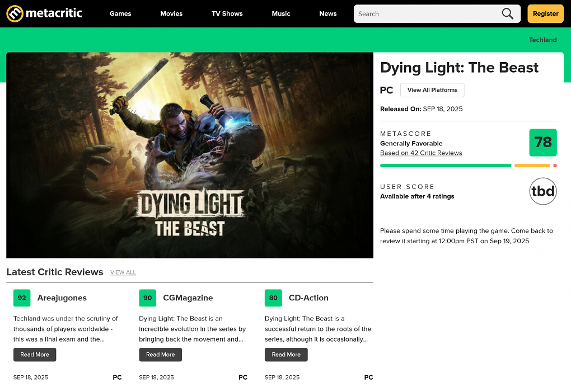Open the Dying Light cover artwork
Screen dimensions: 571x392
[190, 155]
